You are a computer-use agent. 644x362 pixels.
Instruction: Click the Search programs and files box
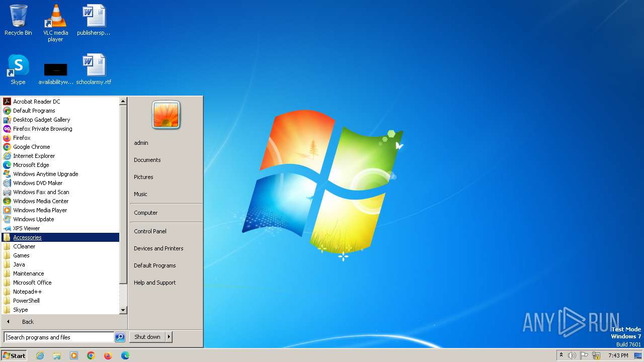coord(59,337)
